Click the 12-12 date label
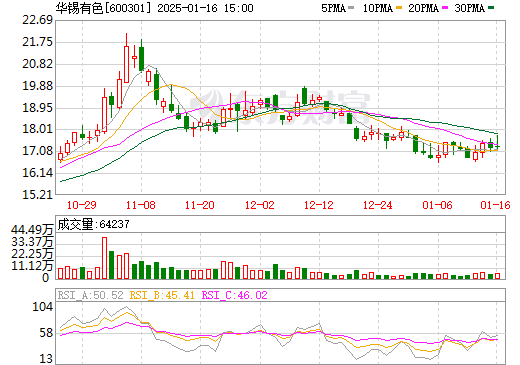The image size is (520, 365). [x=319, y=205]
